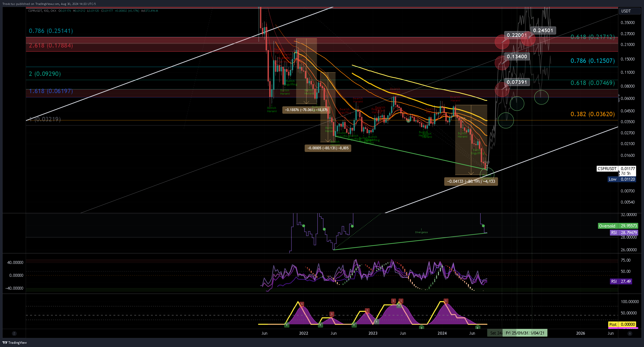
Task: Click the RSI 28.79479 indicator tag
Action: coord(624,233)
